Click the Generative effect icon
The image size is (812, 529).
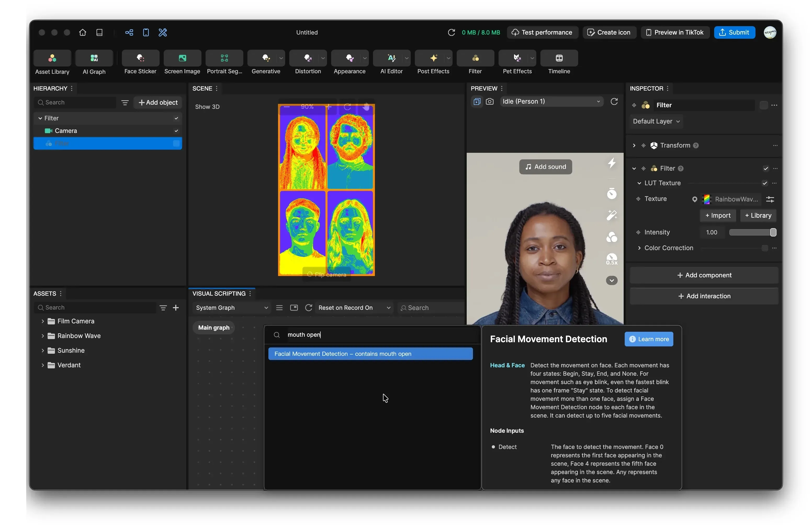[x=266, y=58]
